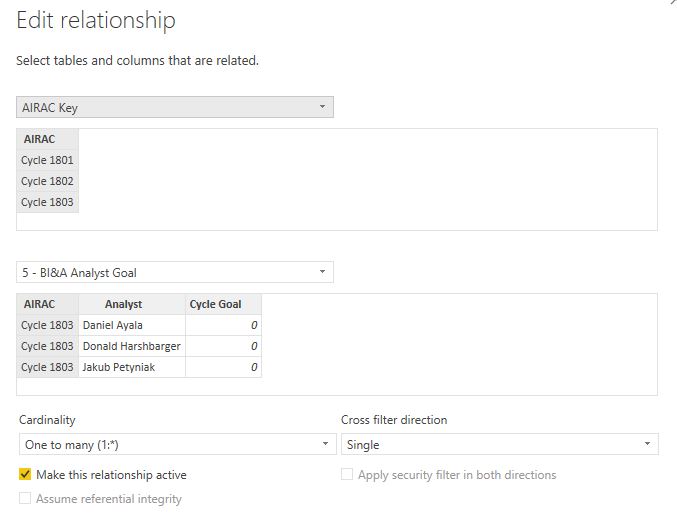The width and height of the screenshot is (677, 520).
Task: Click Cycle 1802 cell in AIRAC Key table
Action: 47,181
